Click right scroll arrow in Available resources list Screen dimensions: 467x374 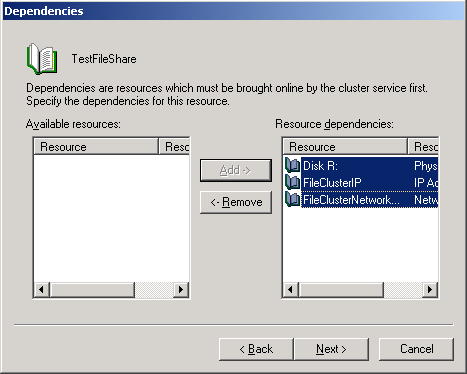click(x=181, y=289)
